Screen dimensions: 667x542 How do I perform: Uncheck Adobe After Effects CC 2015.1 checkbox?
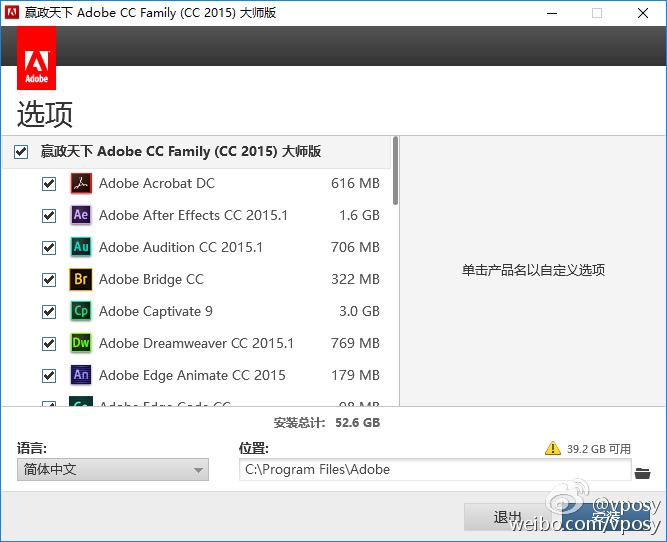tap(49, 216)
